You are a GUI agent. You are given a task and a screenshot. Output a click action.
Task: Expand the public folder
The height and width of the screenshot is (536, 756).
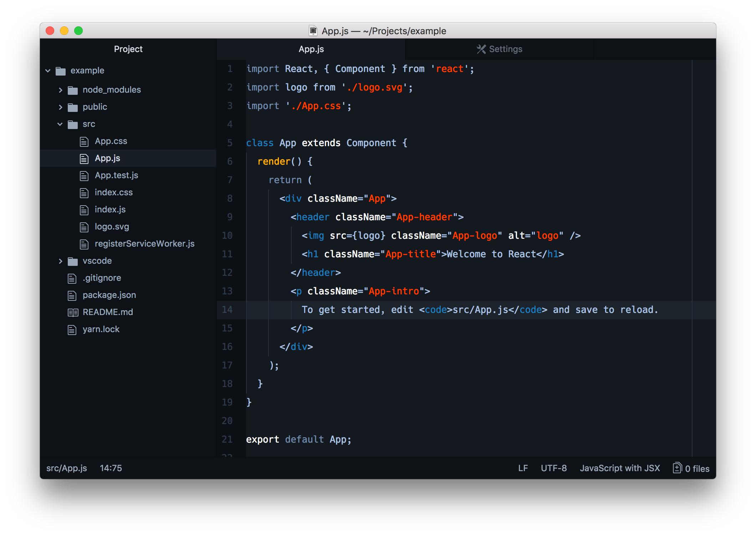tap(61, 107)
